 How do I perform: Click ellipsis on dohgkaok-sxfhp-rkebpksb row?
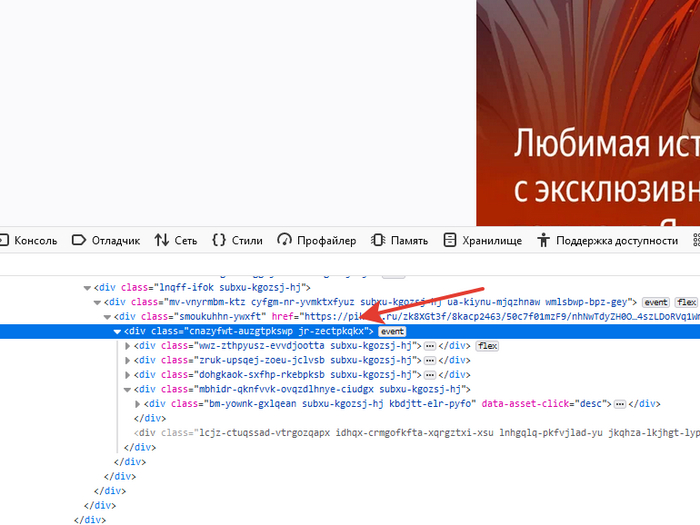430,375
